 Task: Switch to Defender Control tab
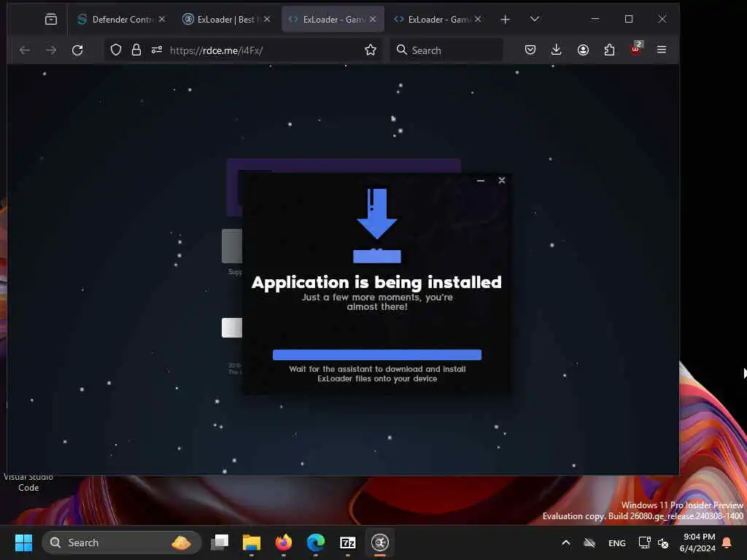121,19
